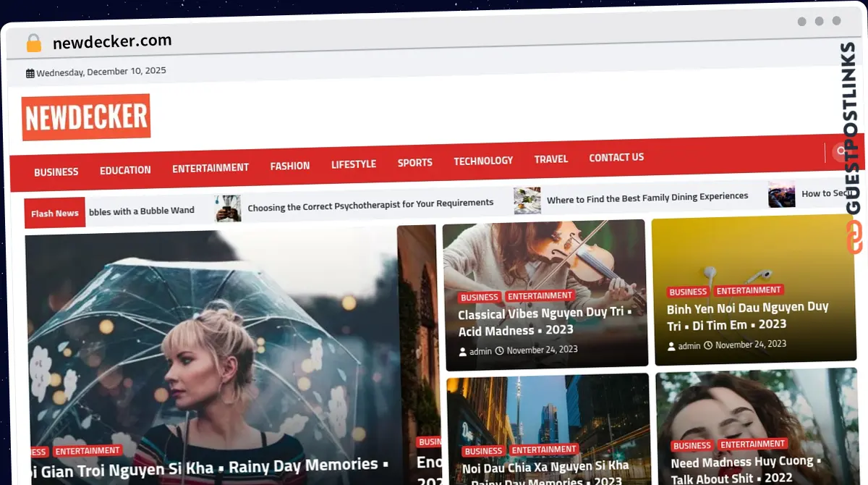The image size is (868, 485).
Task: Click the padlock security icon
Action: click(x=34, y=43)
